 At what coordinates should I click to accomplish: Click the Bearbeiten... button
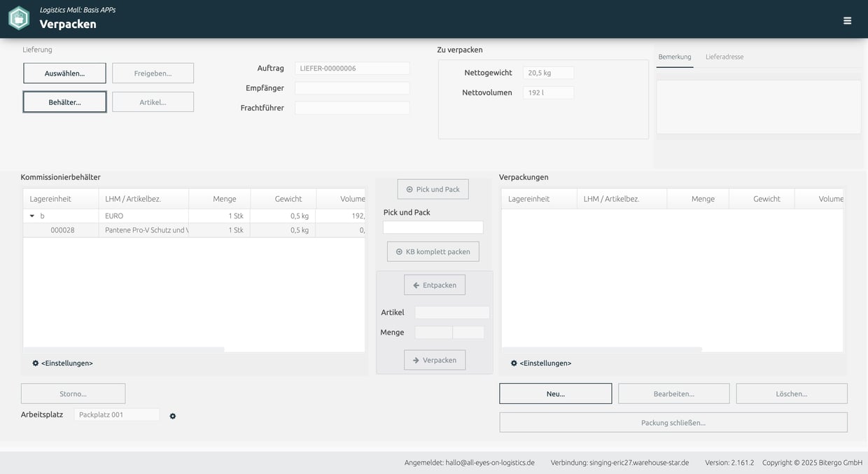[673, 393]
